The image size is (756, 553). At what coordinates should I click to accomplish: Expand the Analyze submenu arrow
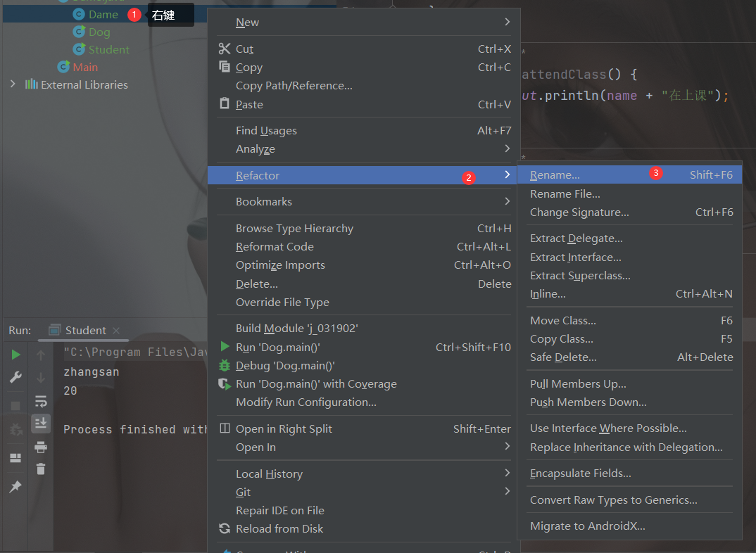click(x=508, y=148)
